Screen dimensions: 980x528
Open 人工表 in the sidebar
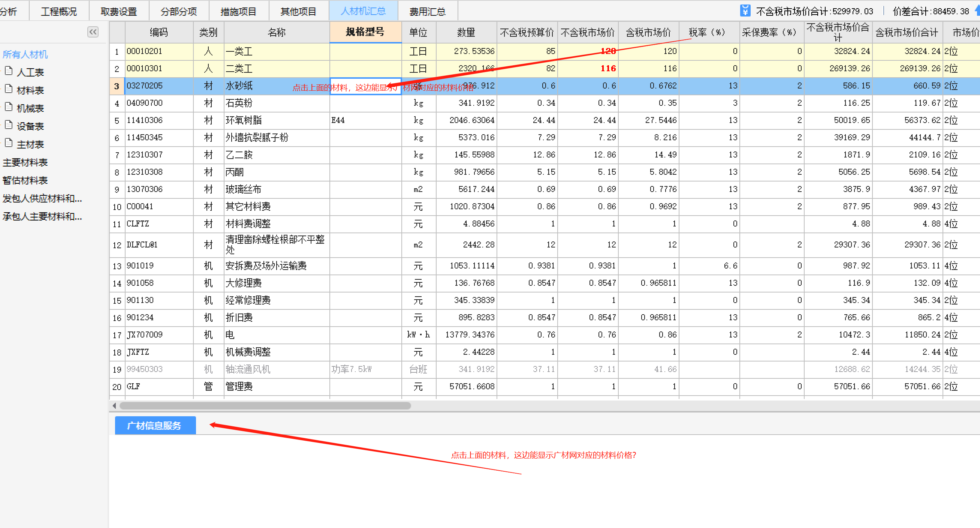pos(30,72)
